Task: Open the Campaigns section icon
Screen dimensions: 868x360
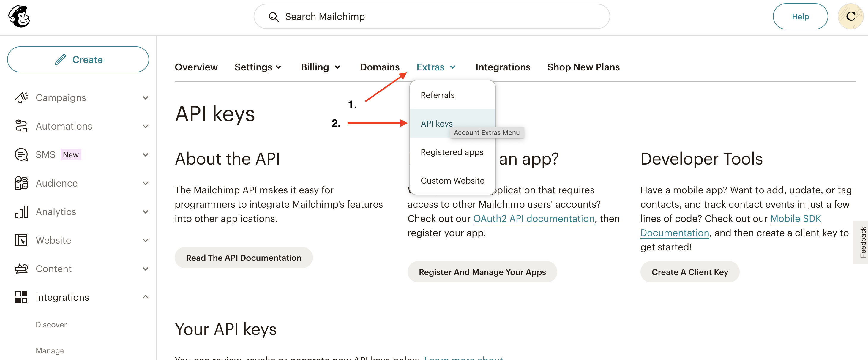Action: pyautogui.click(x=21, y=97)
